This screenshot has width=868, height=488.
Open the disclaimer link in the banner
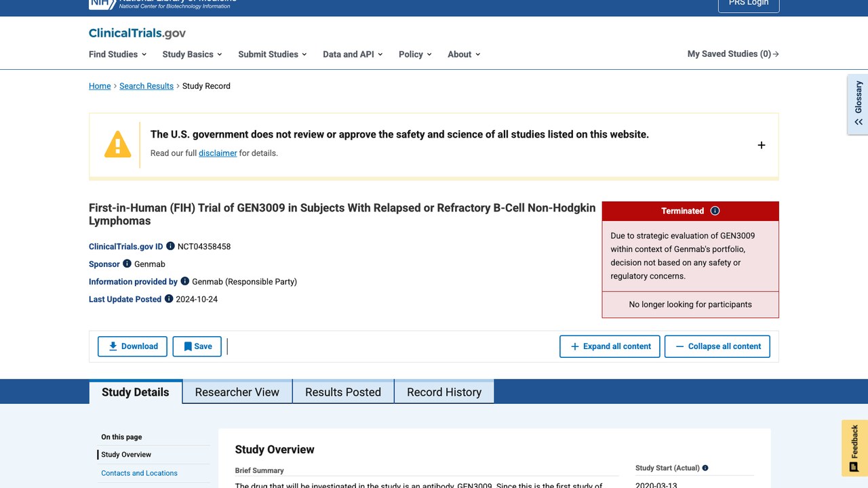click(x=218, y=153)
